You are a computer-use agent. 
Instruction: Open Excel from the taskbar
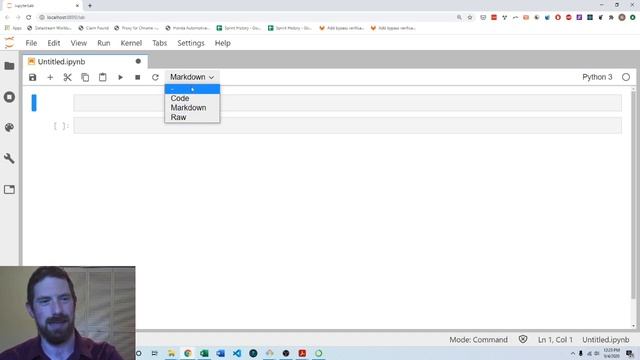pos(204,353)
